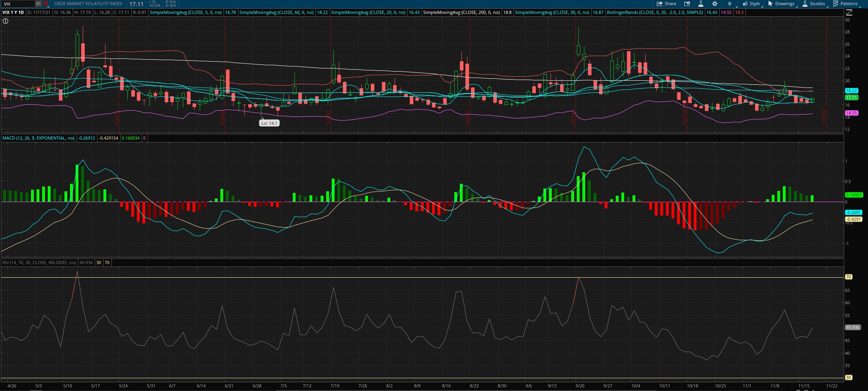This screenshot has width=868, height=391.
Task: Click the 30-period SMA value 16.87
Action: coord(598,12)
